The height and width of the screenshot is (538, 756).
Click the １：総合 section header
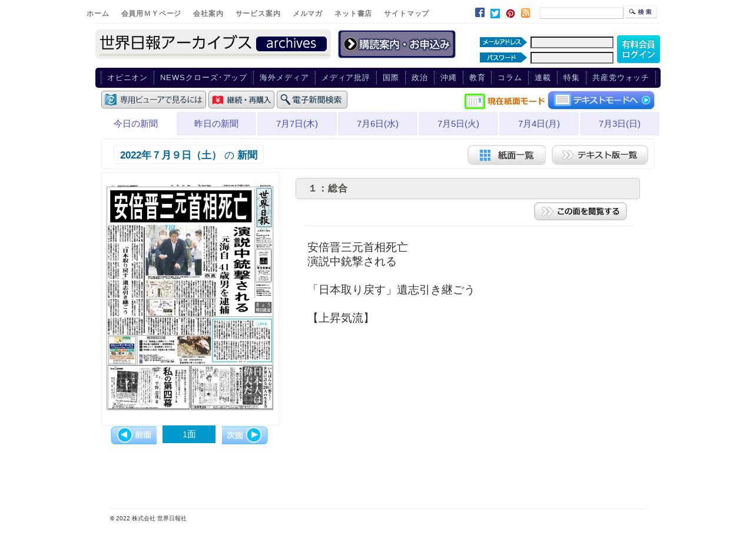coord(467,189)
